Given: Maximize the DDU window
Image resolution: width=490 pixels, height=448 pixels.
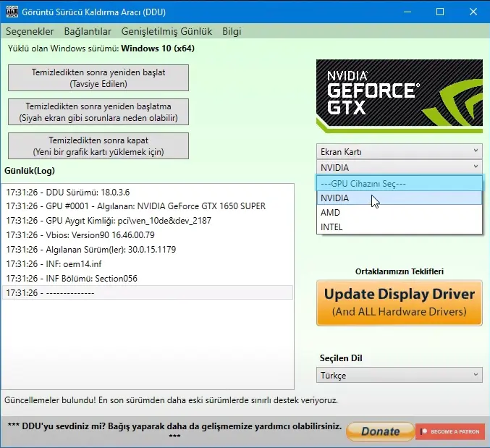Looking at the screenshot, I should pos(440,12).
